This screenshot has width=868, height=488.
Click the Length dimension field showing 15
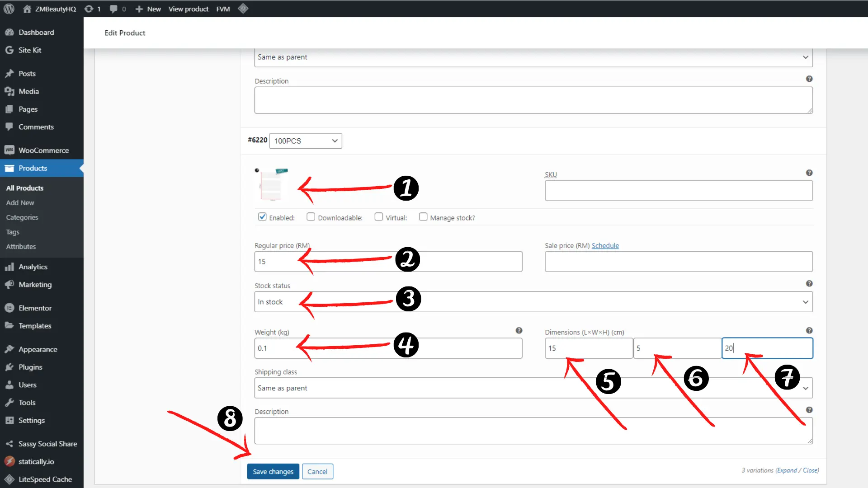[x=589, y=348]
